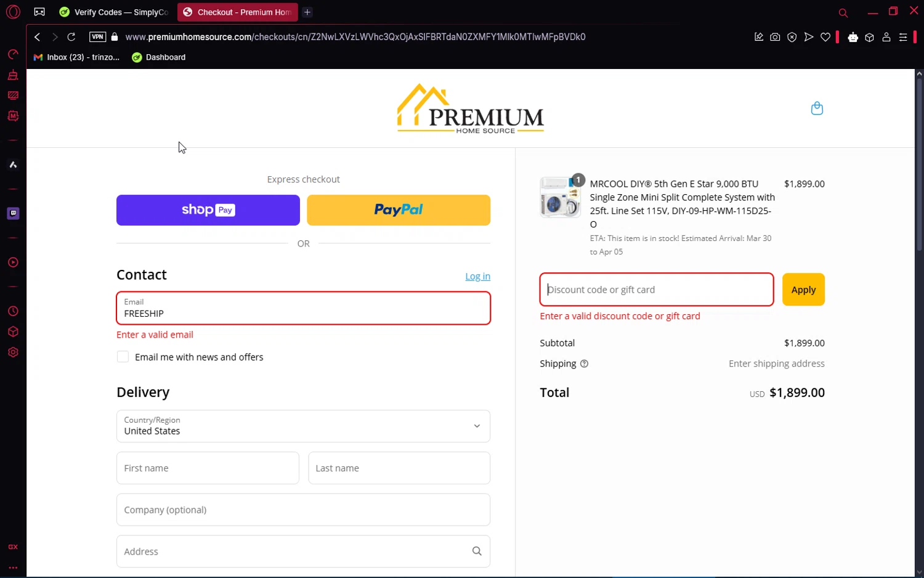
Task: Open extensions cube in toolbar
Action: click(x=870, y=37)
